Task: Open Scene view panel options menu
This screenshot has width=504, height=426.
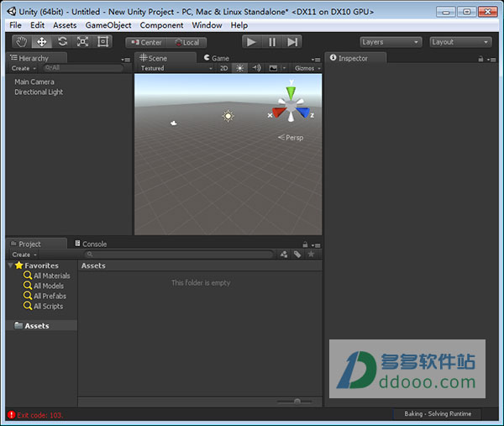Action: coord(316,60)
